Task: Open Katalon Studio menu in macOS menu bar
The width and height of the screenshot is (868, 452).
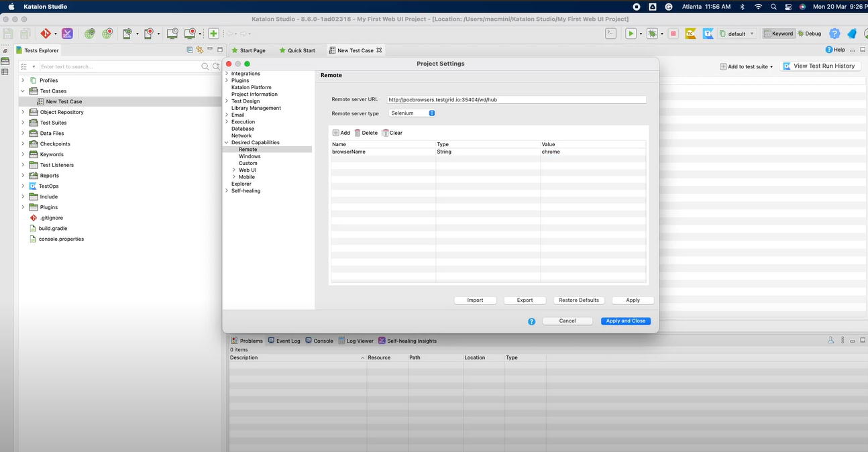Action: [x=45, y=6]
